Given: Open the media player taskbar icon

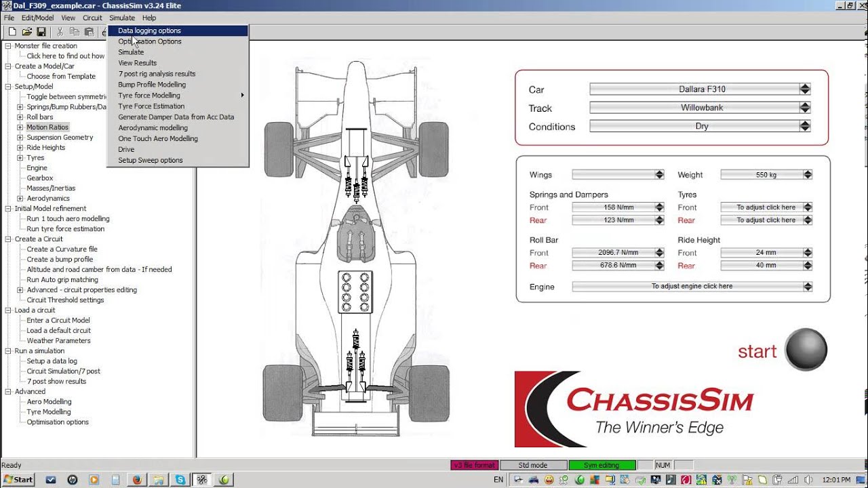Looking at the screenshot, I should coord(94,479).
